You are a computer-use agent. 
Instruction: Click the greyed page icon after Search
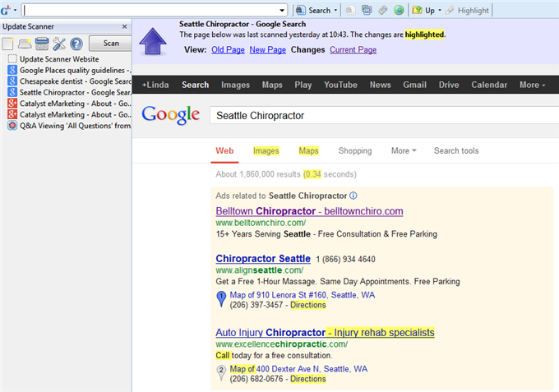point(350,11)
